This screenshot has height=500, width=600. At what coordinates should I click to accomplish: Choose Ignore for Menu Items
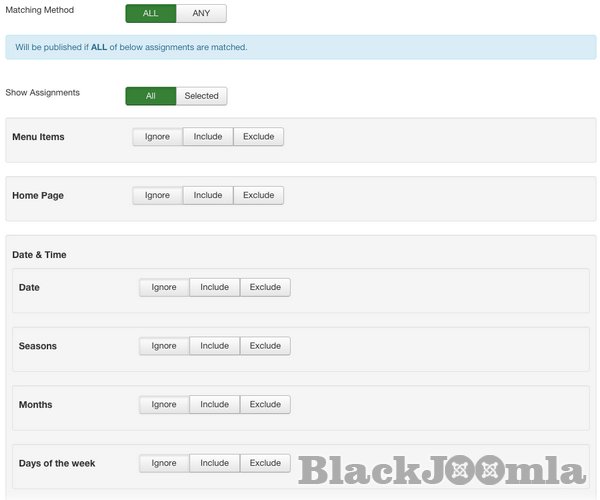click(157, 137)
